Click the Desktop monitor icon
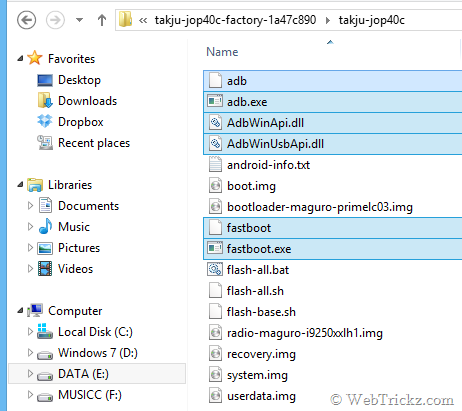Viewport: 462px width, 411px height. [45, 80]
